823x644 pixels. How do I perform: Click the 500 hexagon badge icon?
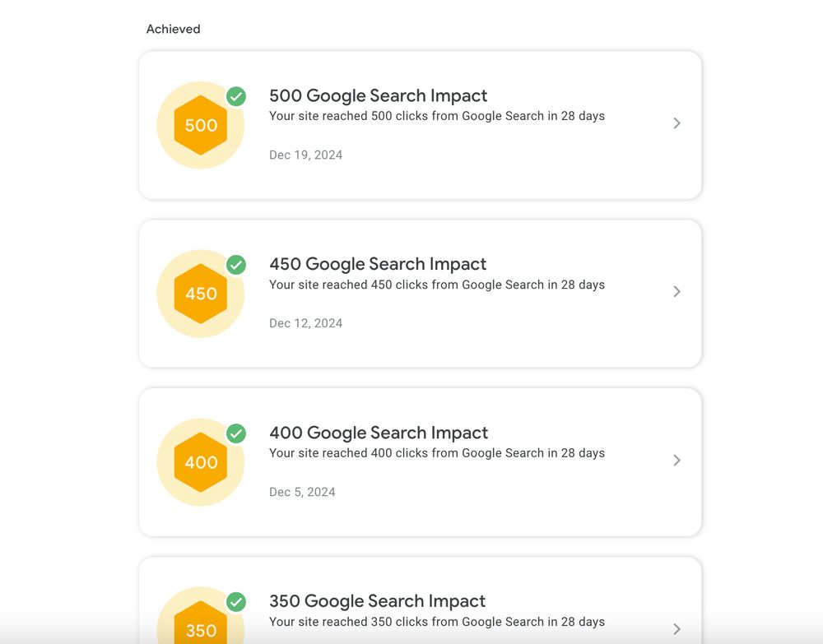pyautogui.click(x=201, y=125)
